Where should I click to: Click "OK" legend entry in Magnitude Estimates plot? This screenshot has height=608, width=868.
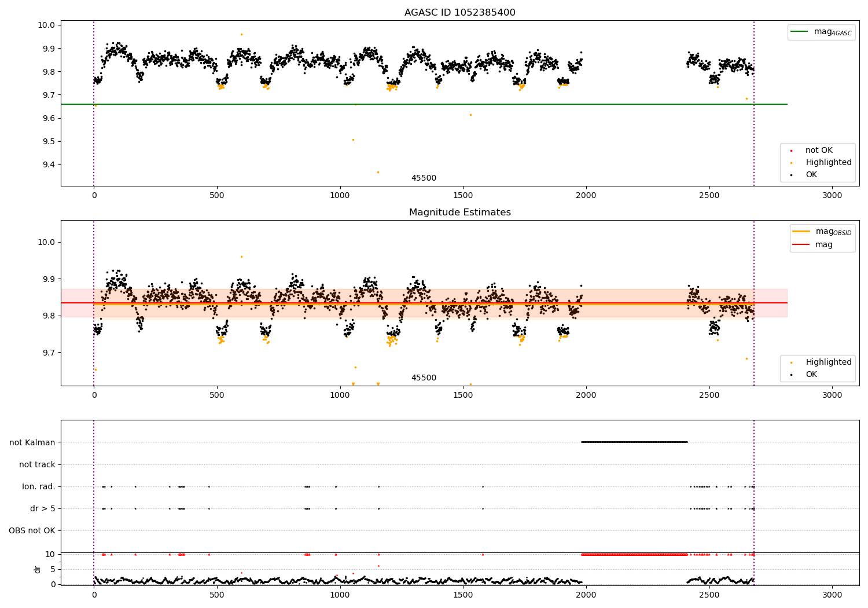(x=811, y=375)
